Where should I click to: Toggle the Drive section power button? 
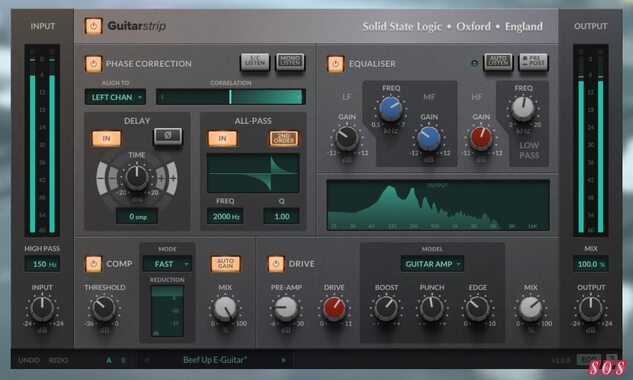pos(276,264)
